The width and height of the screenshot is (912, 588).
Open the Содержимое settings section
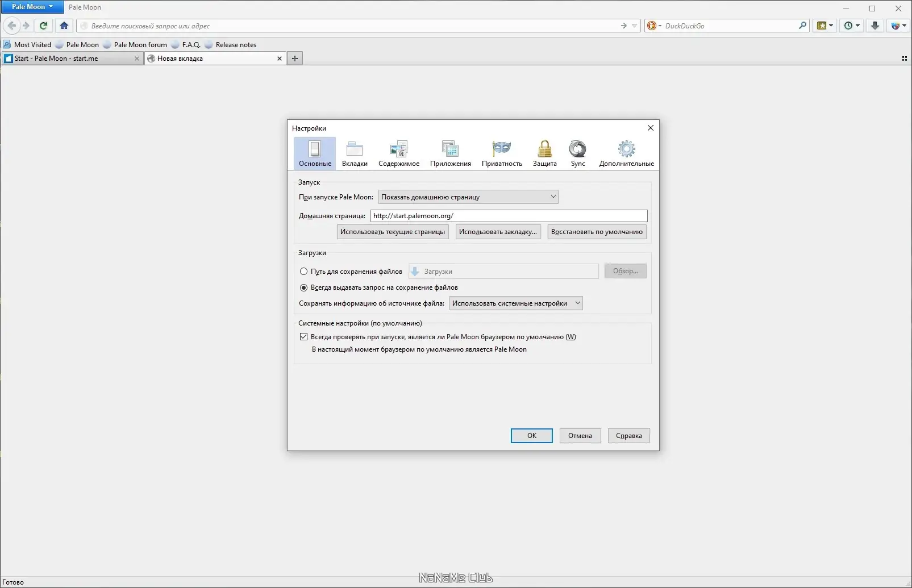(x=399, y=153)
